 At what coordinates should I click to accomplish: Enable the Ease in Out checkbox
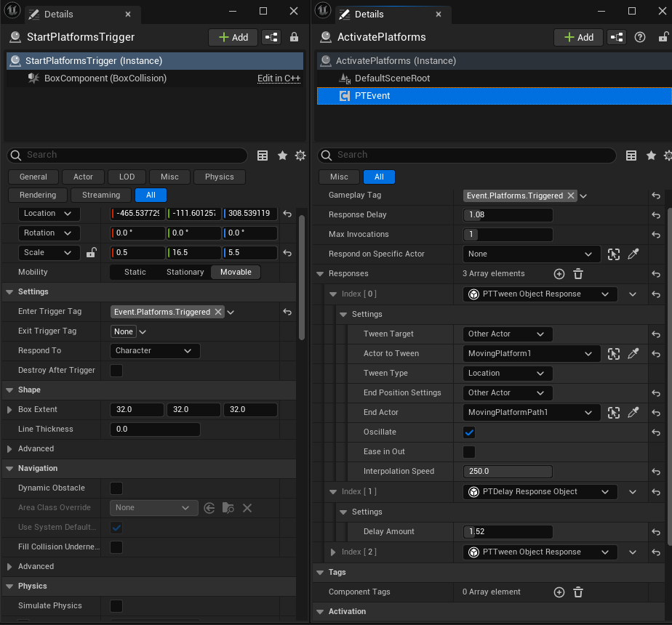click(468, 451)
